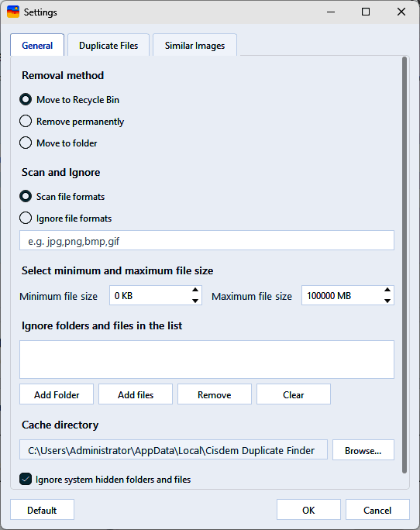Choose Move to folder removal method
The image size is (420, 530).
pyautogui.click(x=26, y=143)
